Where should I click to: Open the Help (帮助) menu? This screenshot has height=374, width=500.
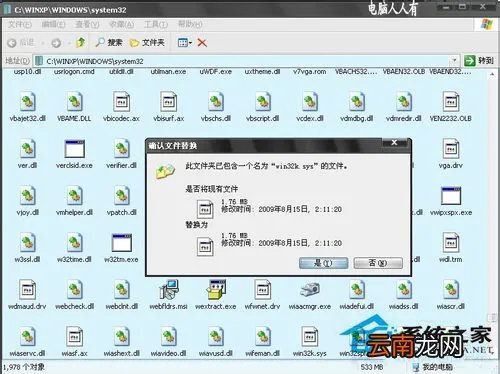coord(190,24)
